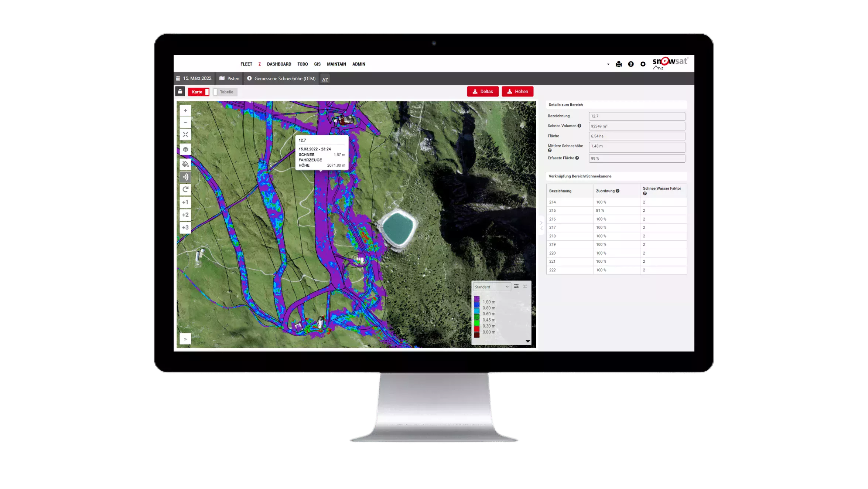Click the legend scale adjust icon

[x=525, y=286]
